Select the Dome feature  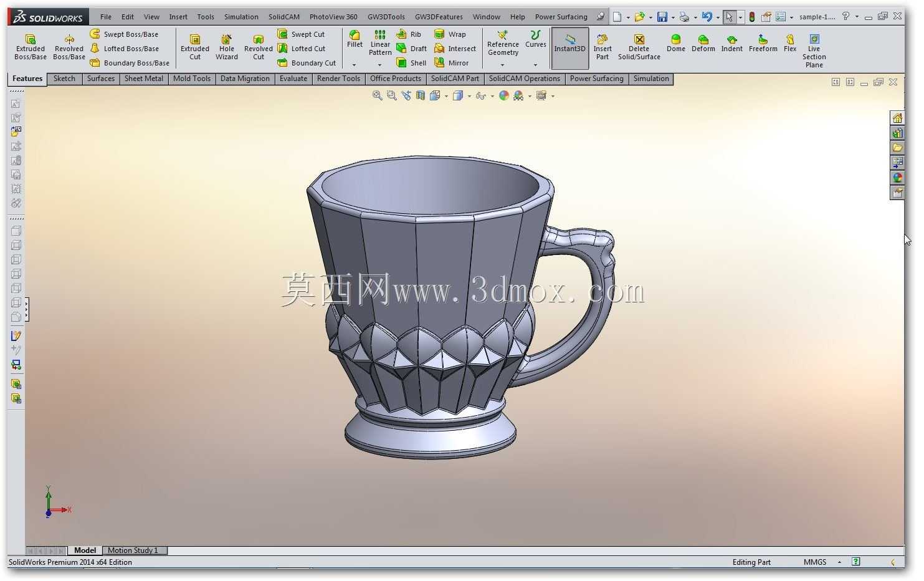675,44
